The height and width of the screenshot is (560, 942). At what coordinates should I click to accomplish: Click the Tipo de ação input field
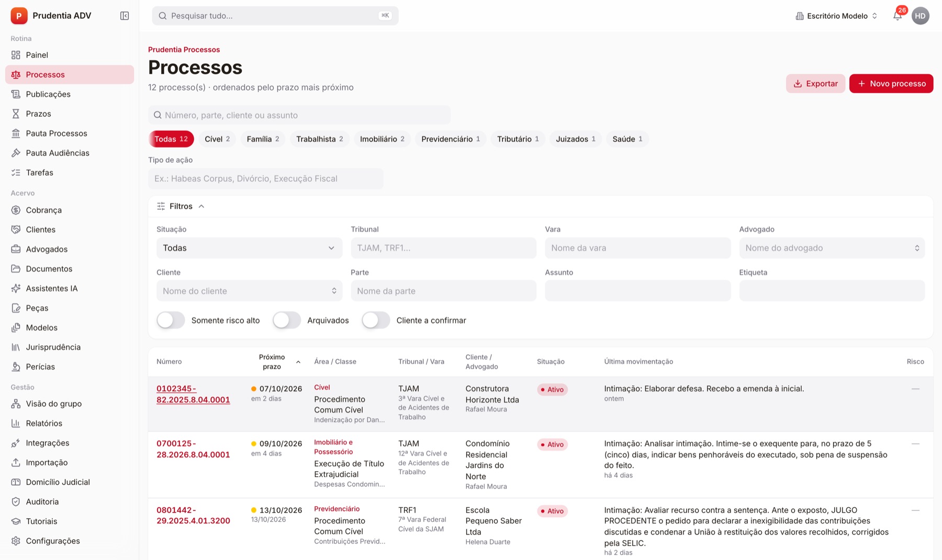tap(265, 178)
